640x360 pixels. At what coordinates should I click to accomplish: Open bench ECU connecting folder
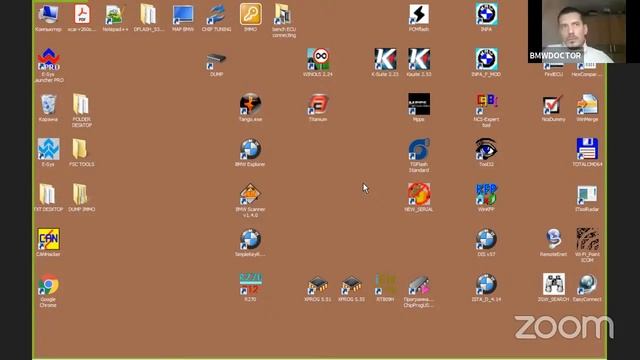click(284, 15)
